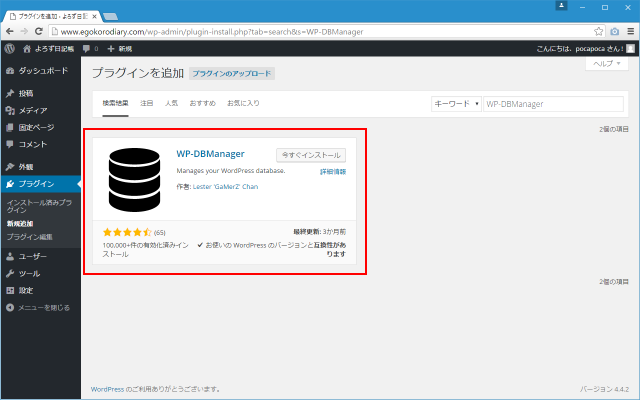
Task: Open the 詳細情報 link
Action: (333, 172)
